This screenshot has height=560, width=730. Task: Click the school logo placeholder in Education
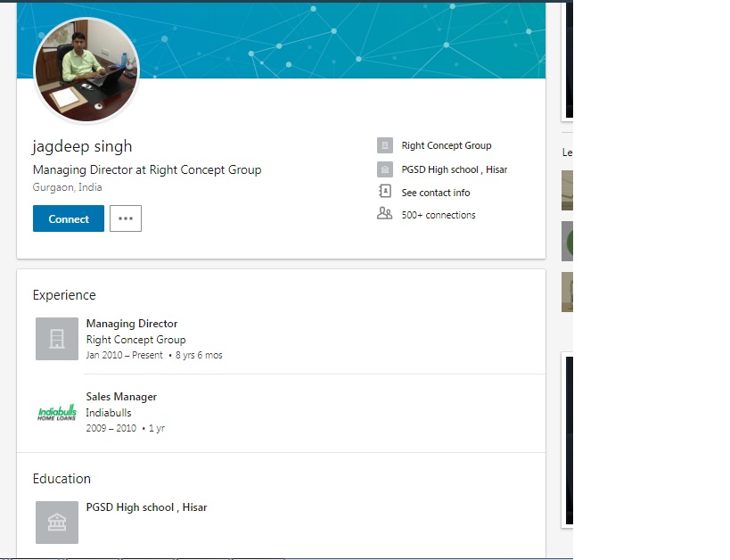click(x=57, y=523)
